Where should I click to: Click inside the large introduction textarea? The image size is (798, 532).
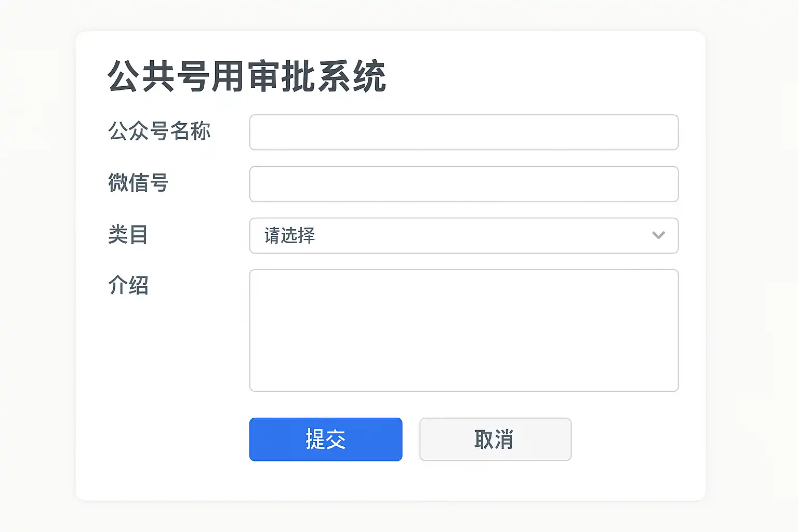tap(463, 330)
